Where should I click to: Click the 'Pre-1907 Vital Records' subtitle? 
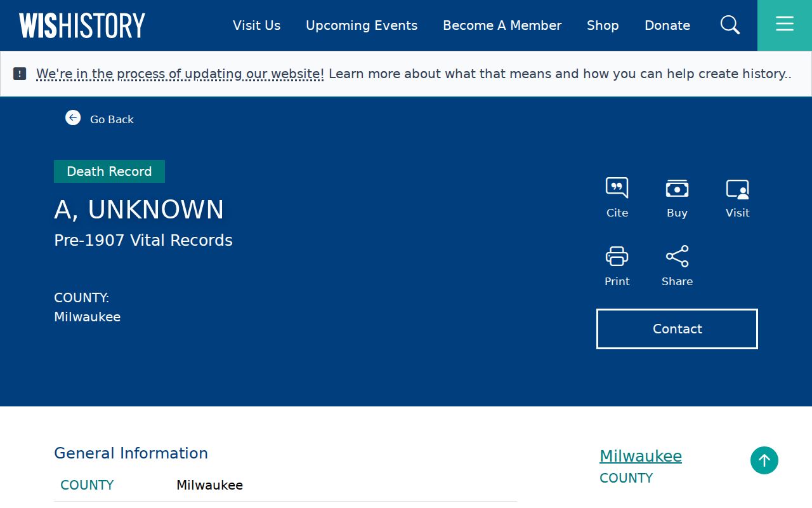tap(143, 240)
